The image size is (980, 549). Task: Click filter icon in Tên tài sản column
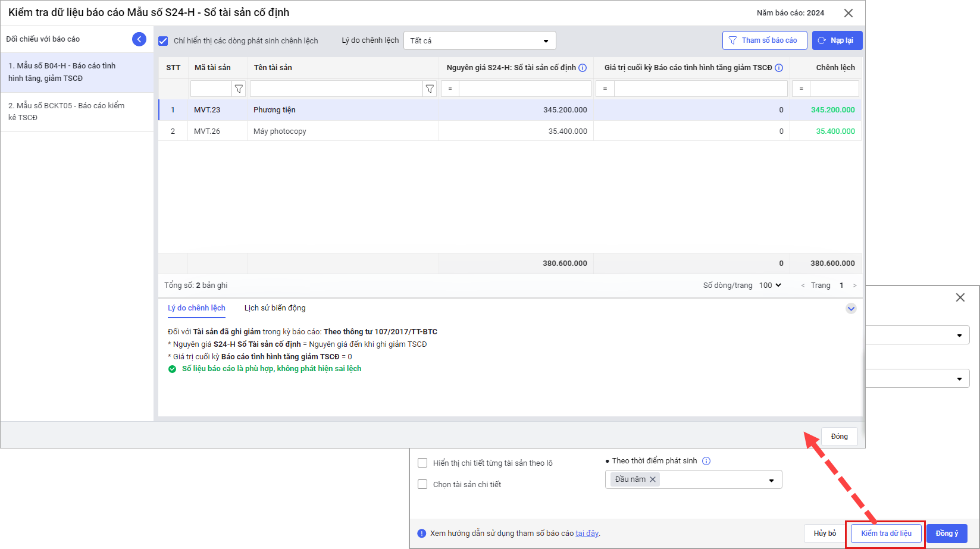[x=430, y=89]
